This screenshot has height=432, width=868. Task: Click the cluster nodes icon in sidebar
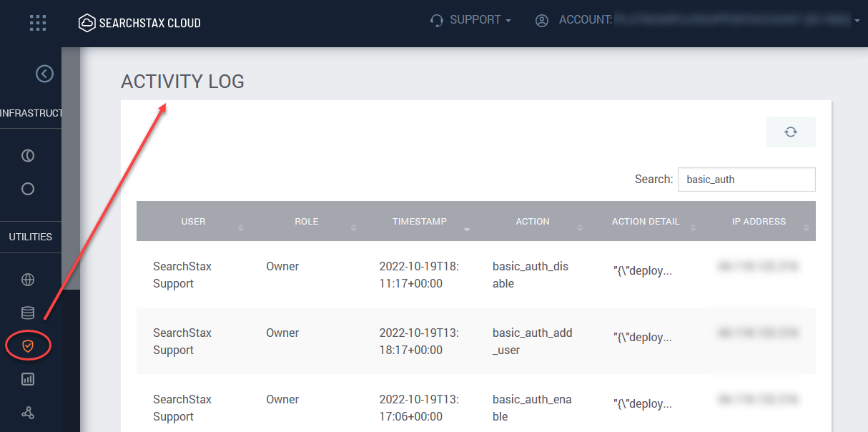click(28, 413)
